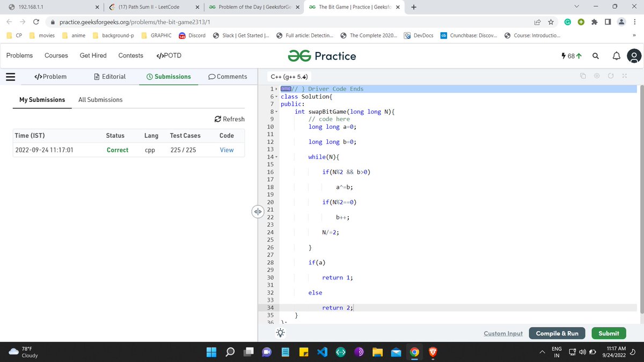Open the GeeksforGeeks profile avatar

tap(634, 56)
